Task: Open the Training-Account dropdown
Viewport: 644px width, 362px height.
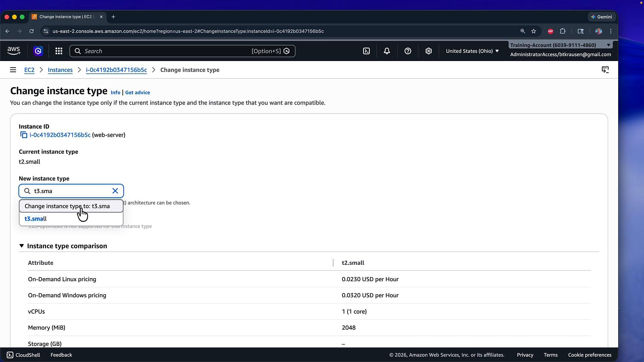Action: tap(560, 45)
